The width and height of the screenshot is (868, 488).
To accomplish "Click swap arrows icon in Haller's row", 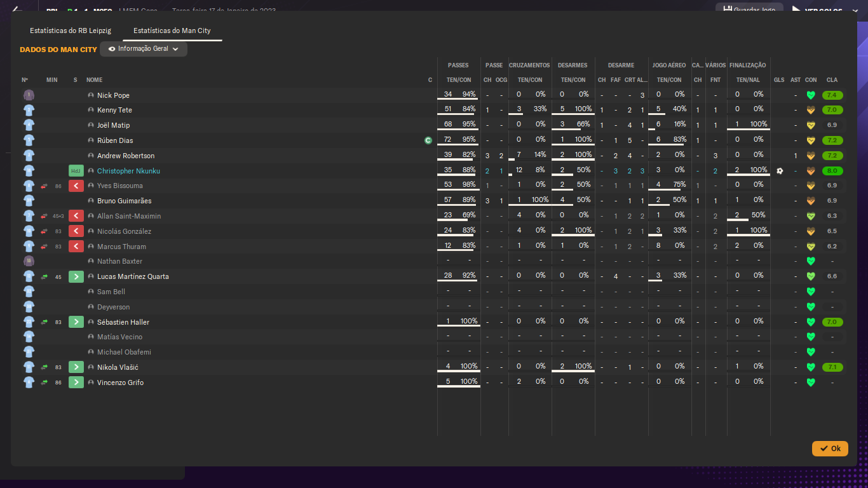I will (x=44, y=322).
